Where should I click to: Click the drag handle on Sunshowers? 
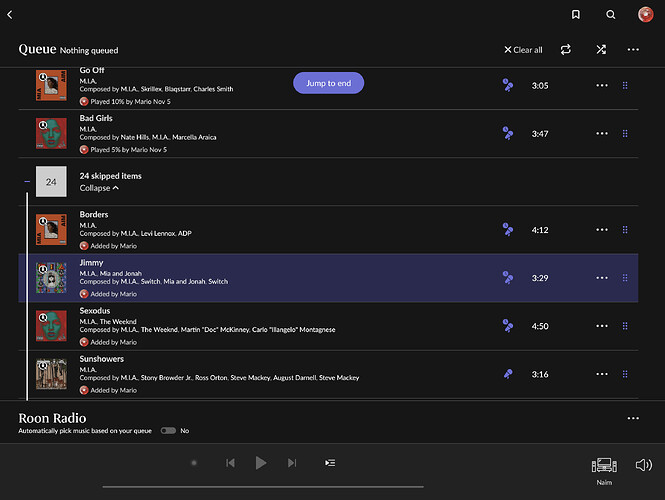point(625,374)
